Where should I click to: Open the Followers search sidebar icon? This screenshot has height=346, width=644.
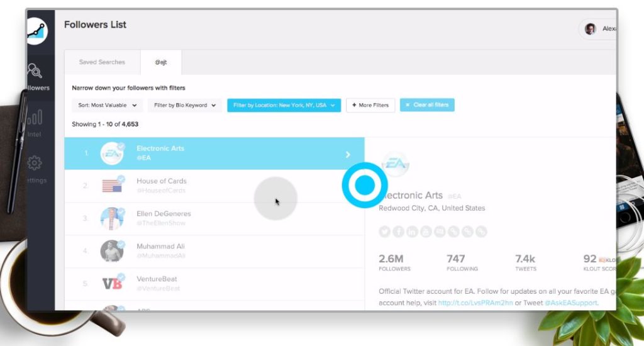point(35,70)
